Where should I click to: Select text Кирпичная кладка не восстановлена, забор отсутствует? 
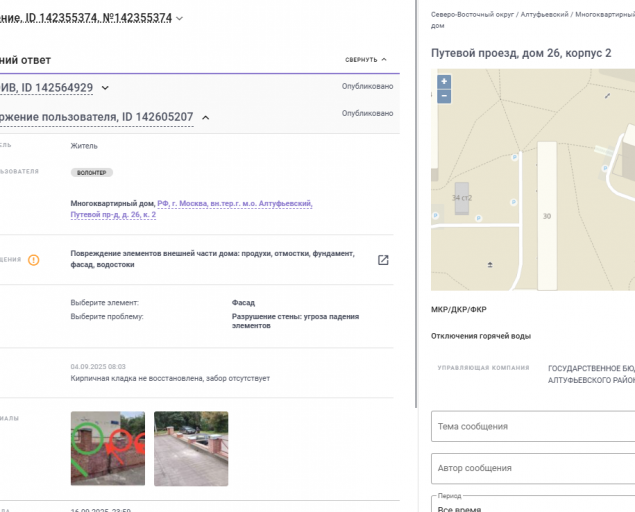pos(170,378)
